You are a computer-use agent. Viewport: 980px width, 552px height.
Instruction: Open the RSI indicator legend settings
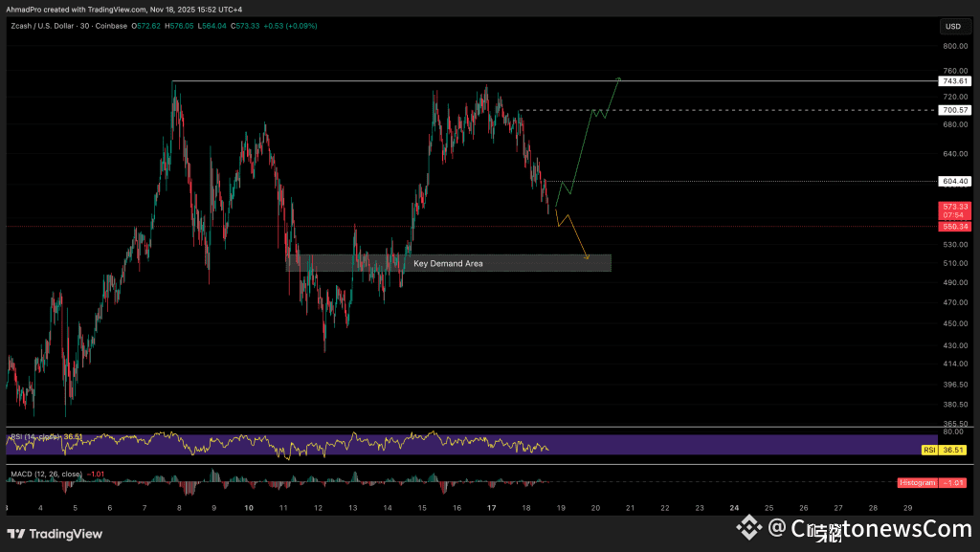coord(46,437)
